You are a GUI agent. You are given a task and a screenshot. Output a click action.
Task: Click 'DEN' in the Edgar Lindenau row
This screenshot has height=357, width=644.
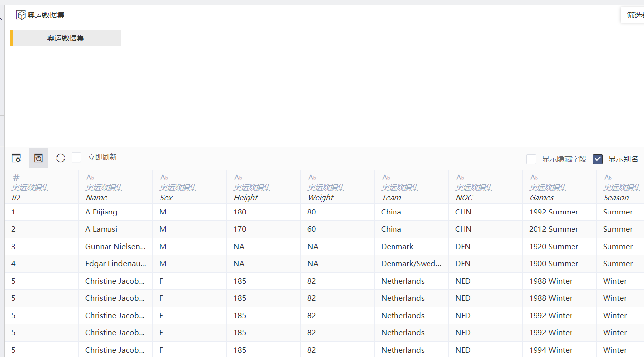point(463,264)
